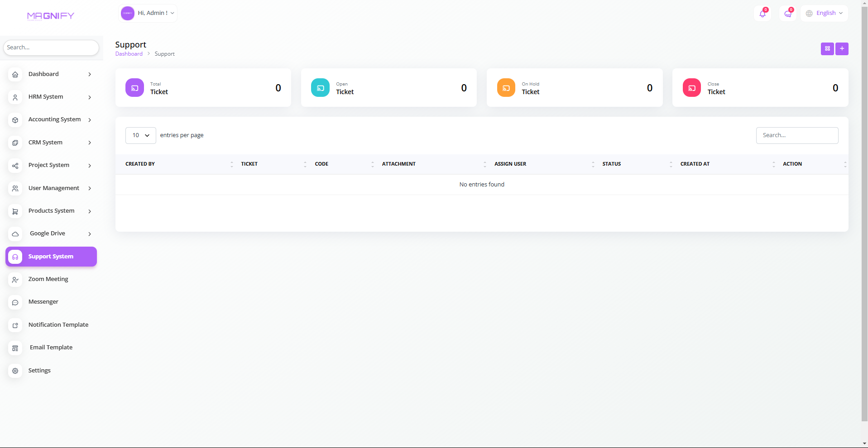
Task: Click the Dashboard home icon in sidebar
Action: point(15,74)
